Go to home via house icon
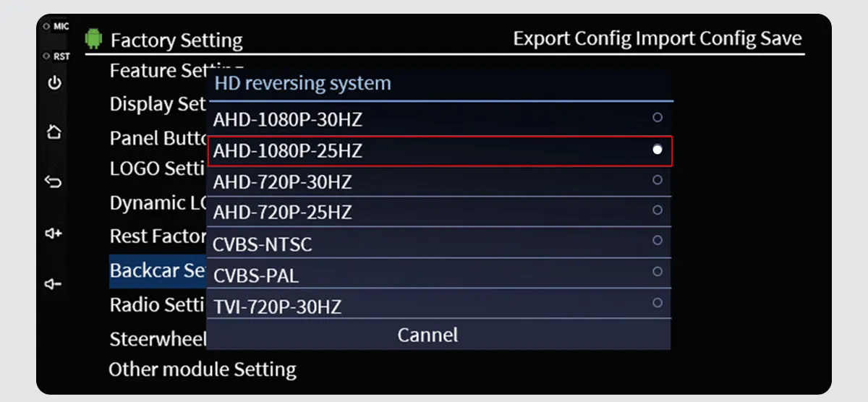Viewport: 868px width, 402px height. click(x=54, y=132)
